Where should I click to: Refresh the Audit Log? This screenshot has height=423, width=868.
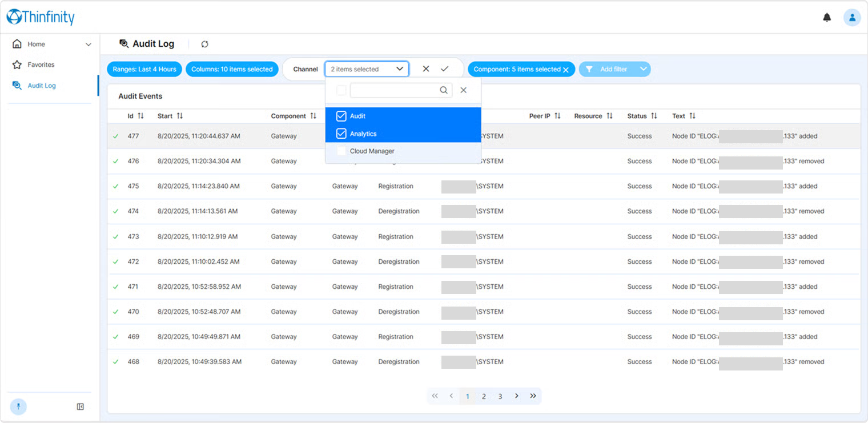tap(204, 44)
